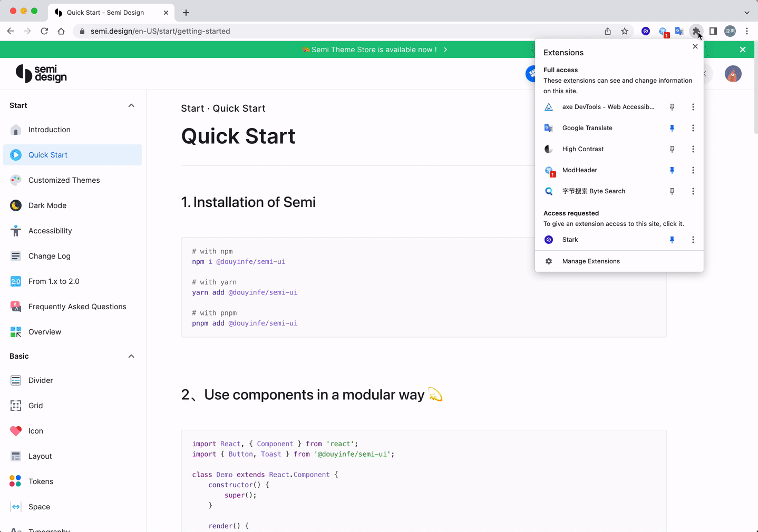The image size is (758, 532).
Task: Click the ModHeader extension icon in list
Action: (x=549, y=171)
